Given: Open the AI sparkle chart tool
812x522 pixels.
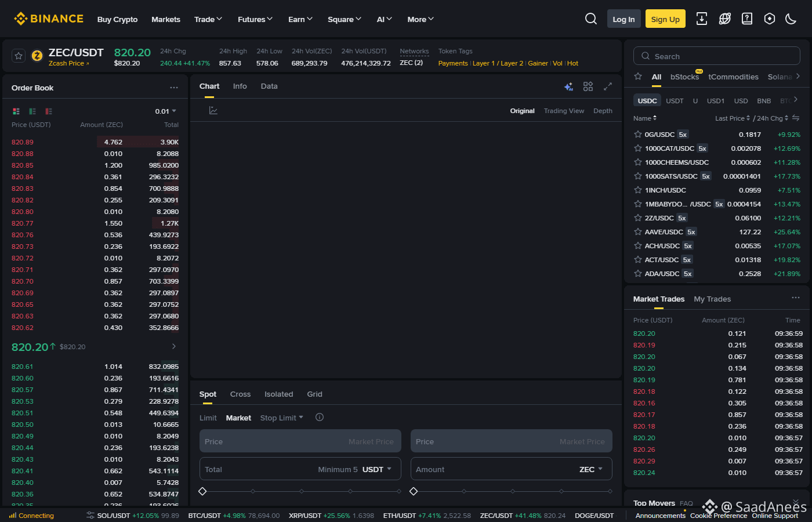Looking at the screenshot, I should [x=568, y=86].
